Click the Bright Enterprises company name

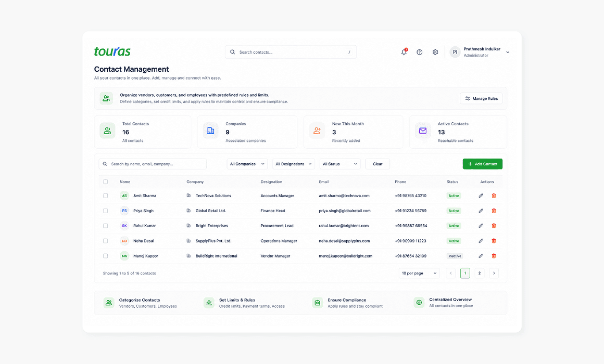point(211,226)
